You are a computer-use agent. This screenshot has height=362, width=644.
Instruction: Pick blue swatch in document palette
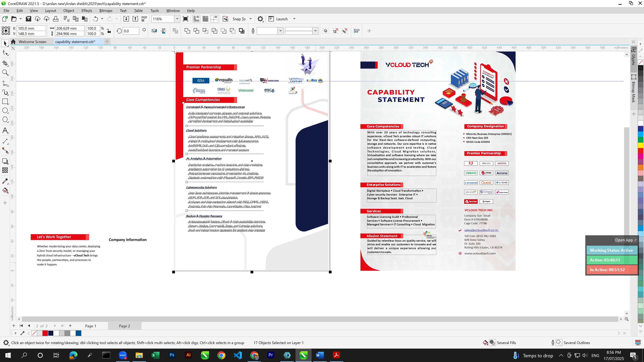click(x=78, y=333)
